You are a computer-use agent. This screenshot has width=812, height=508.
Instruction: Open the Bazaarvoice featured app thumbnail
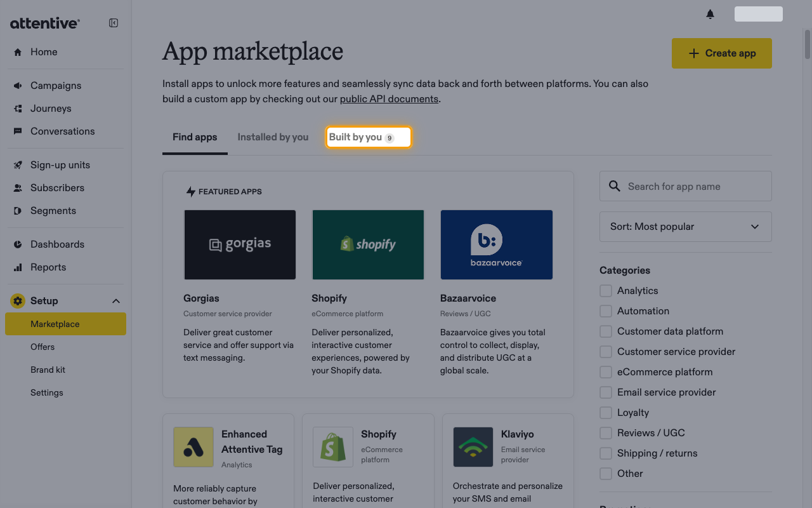click(497, 244)
